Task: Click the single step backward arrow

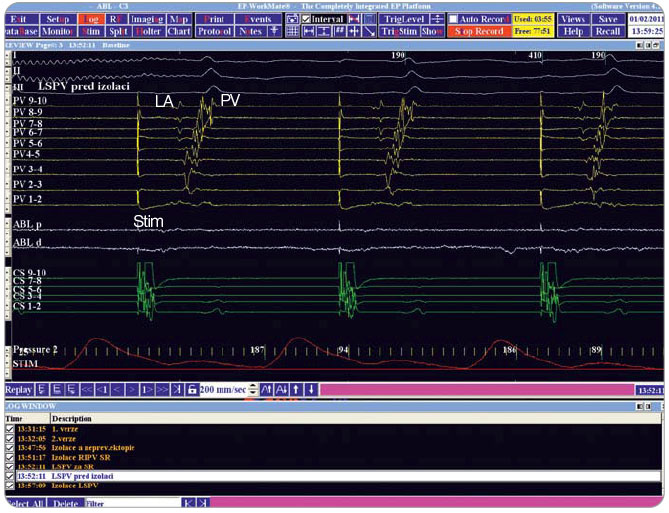Action: pos(117,389)
